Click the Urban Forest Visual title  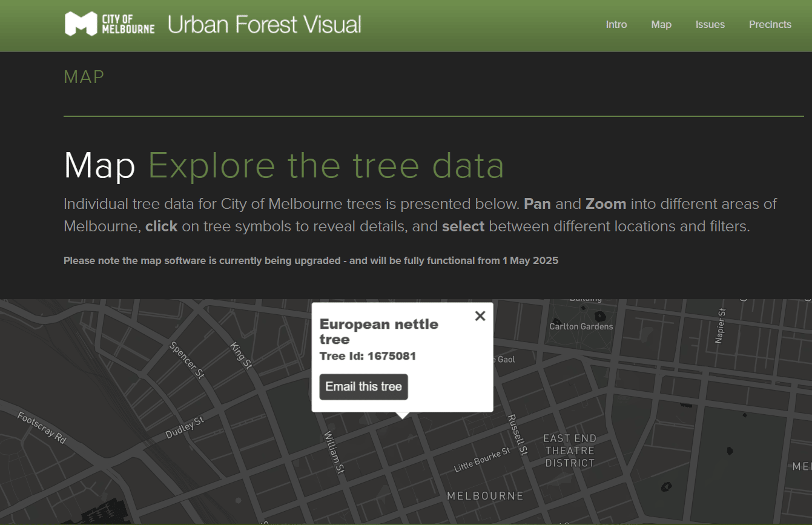pos(264,25)
